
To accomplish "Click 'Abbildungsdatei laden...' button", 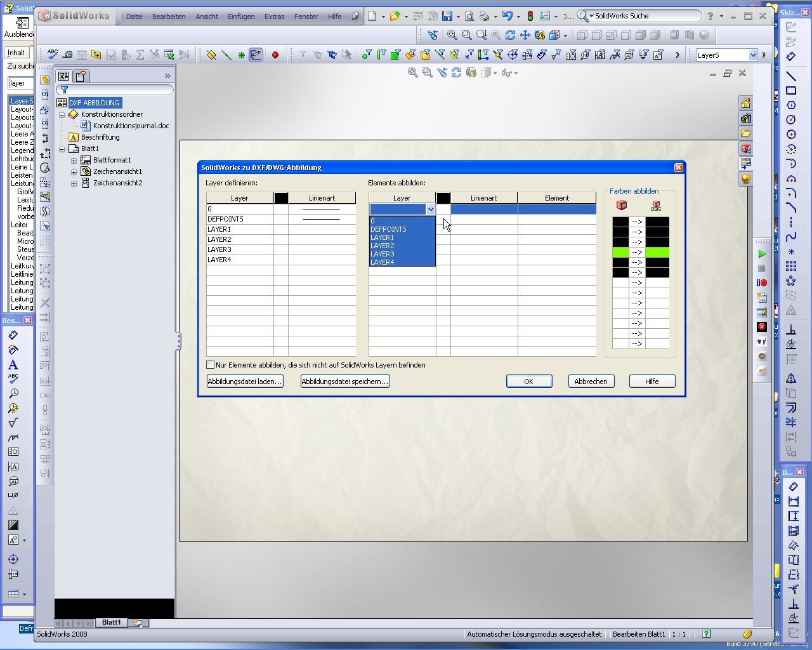I will pyautogui.click(x=245, y=381).
